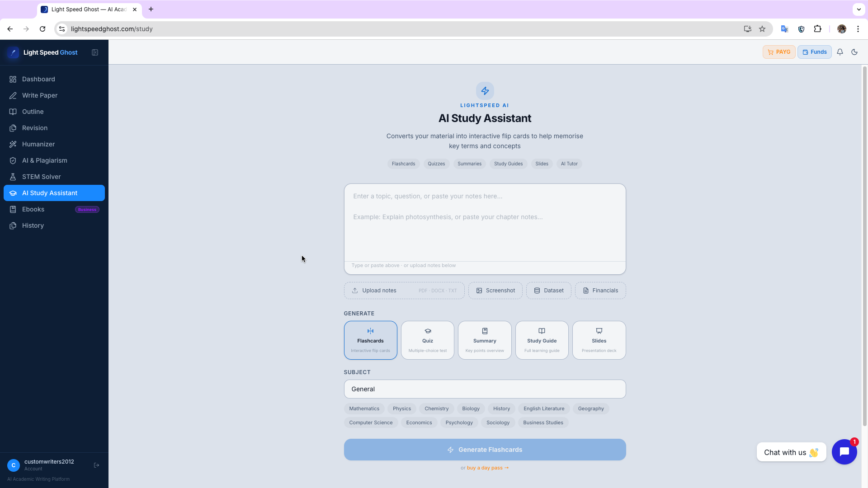The width and height of the screenshot is (868, 488).
Task: Open the customwriters2012 account avatar
Action: [14, 465]
